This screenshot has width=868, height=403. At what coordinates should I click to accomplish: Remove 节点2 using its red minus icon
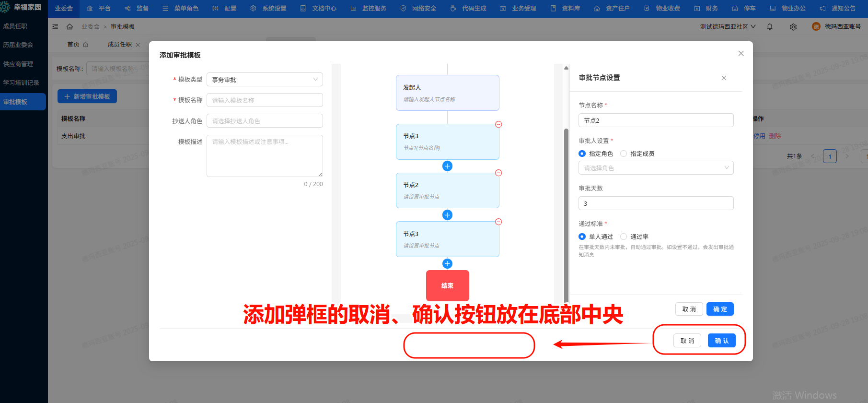[x=498, y=173]
